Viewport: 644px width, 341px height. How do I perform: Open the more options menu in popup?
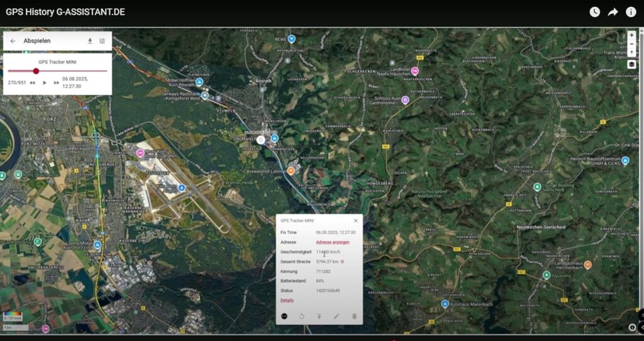[x=284, y=316]
